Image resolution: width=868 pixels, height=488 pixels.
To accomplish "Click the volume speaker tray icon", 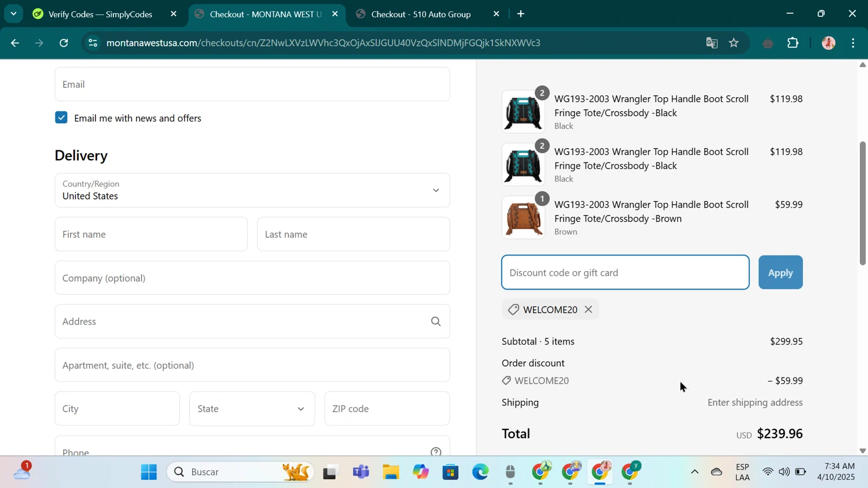I will [x=784, y=472].
